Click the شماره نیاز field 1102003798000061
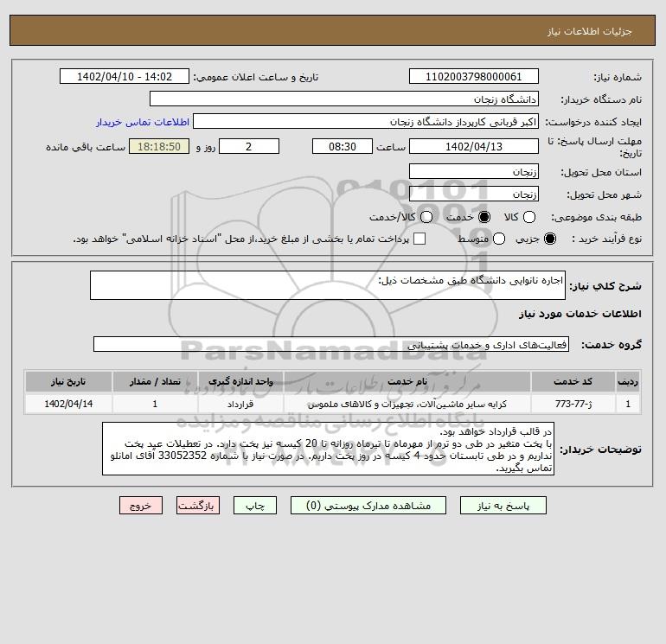The image size is (666, 644). point(474,76)
